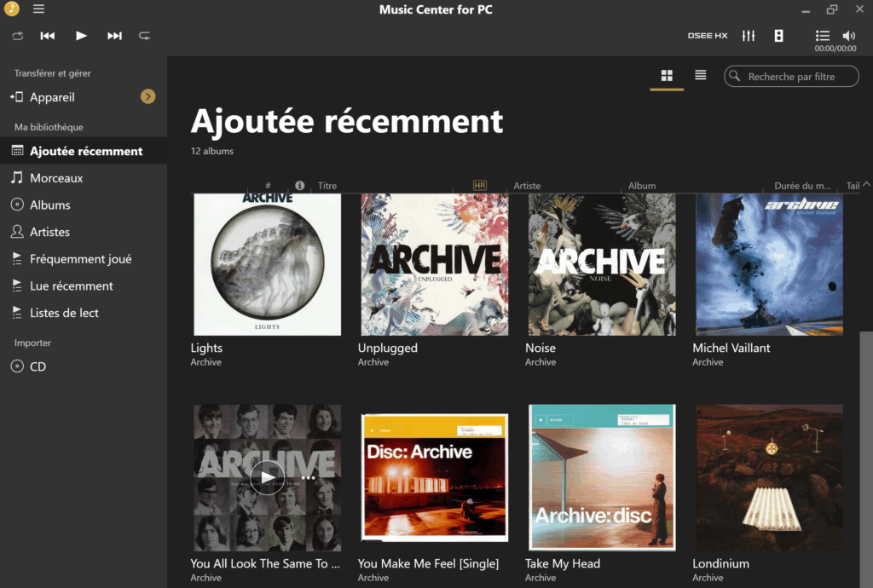
Task: Click the Recherche par filtre search field
Action: (791, 76)
